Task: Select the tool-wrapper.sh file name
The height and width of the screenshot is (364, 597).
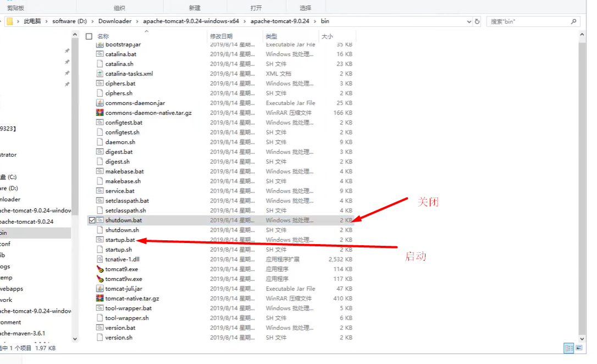Action: (x=127, y=318)
